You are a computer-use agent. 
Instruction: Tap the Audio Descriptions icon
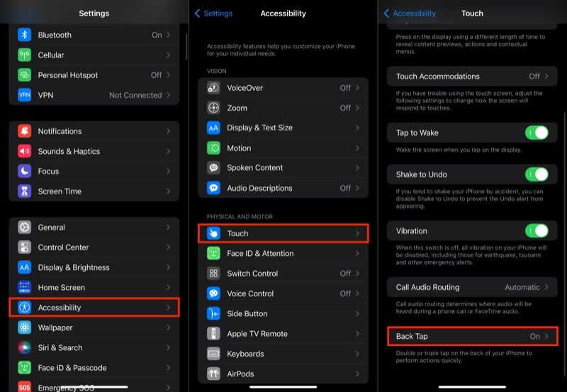pos(214,188)
